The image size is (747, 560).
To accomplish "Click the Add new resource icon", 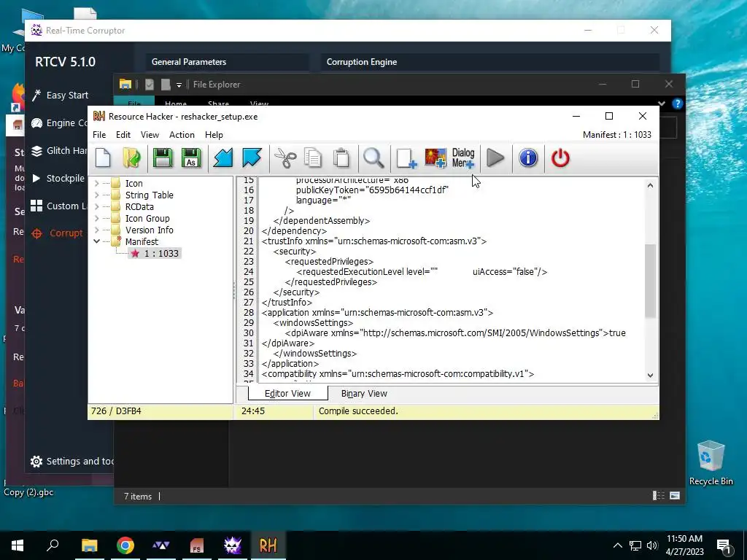I will click(406, 158).
